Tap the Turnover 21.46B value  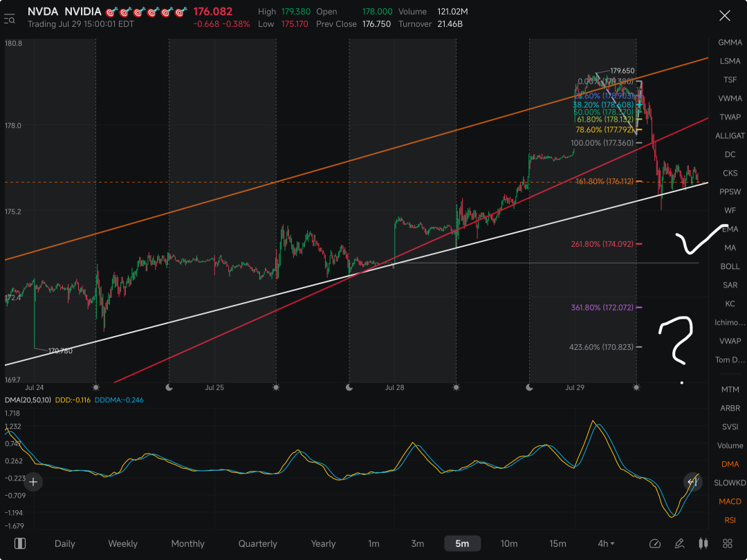point(450,24)
